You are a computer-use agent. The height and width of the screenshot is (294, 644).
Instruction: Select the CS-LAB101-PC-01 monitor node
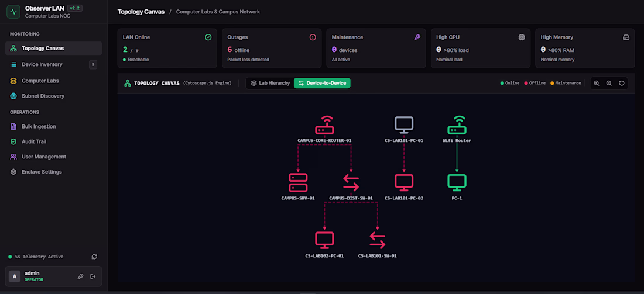tap(404, 125)
